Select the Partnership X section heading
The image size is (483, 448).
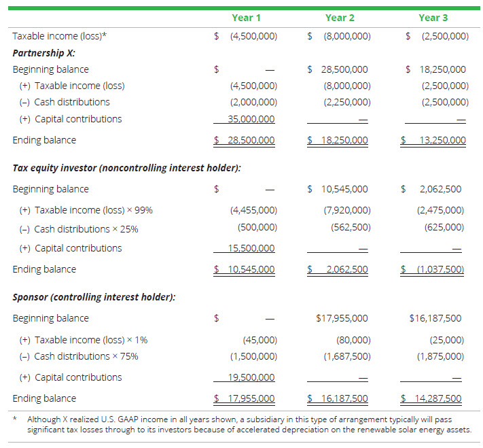(x=43, y=52)
